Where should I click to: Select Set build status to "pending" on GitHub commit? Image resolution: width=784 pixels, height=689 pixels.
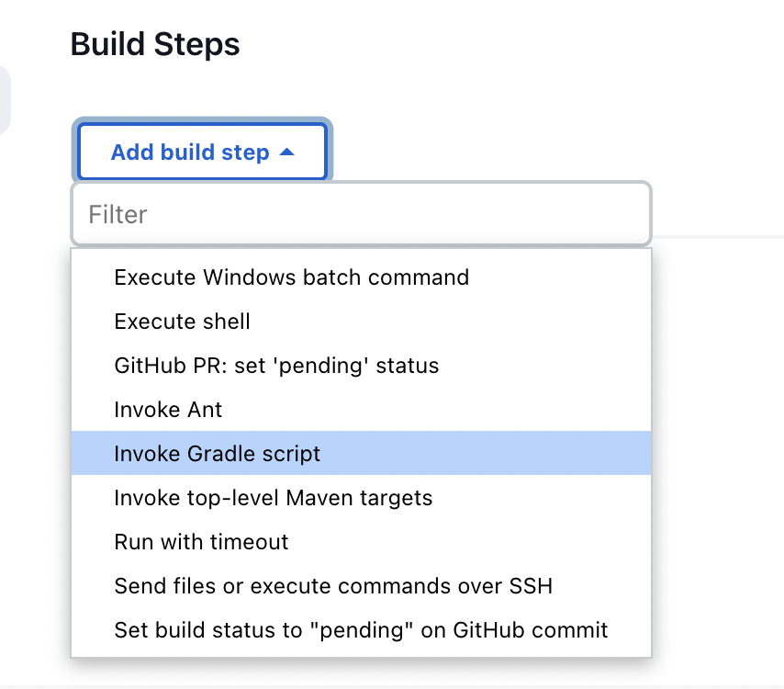click(x=361, y=629)
